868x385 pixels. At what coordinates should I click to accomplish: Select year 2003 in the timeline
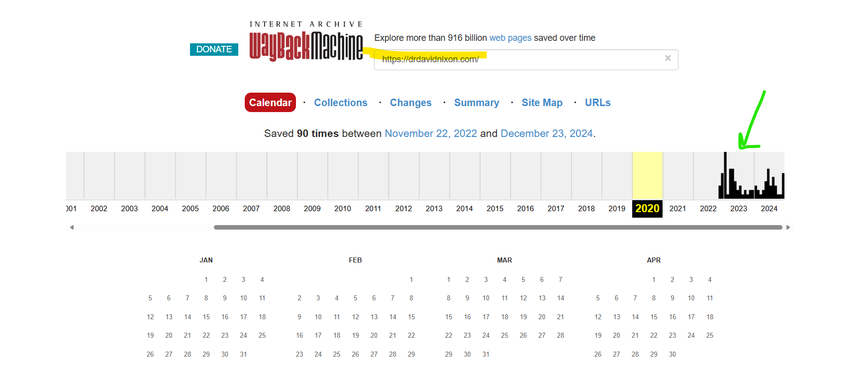click(129, 209)
